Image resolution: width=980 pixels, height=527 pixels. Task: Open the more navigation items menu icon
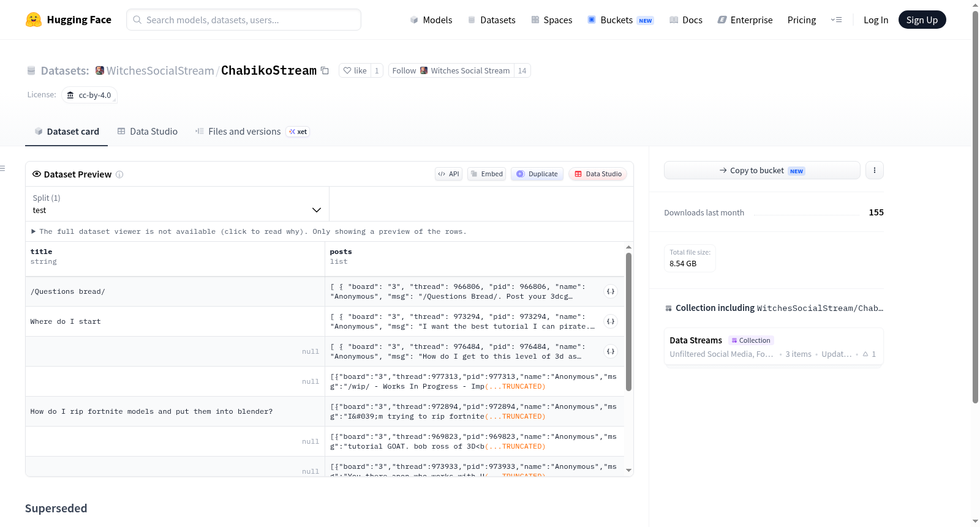[x=836, y=20]
